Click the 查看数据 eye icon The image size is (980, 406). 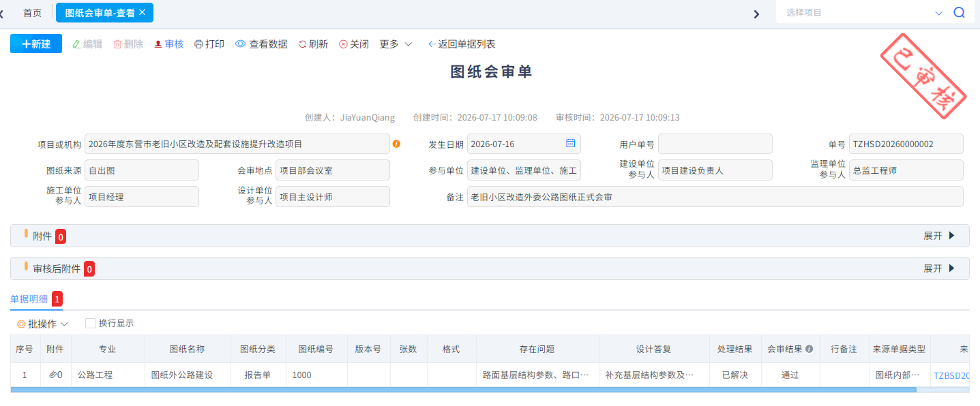click(x=240, y=44)
